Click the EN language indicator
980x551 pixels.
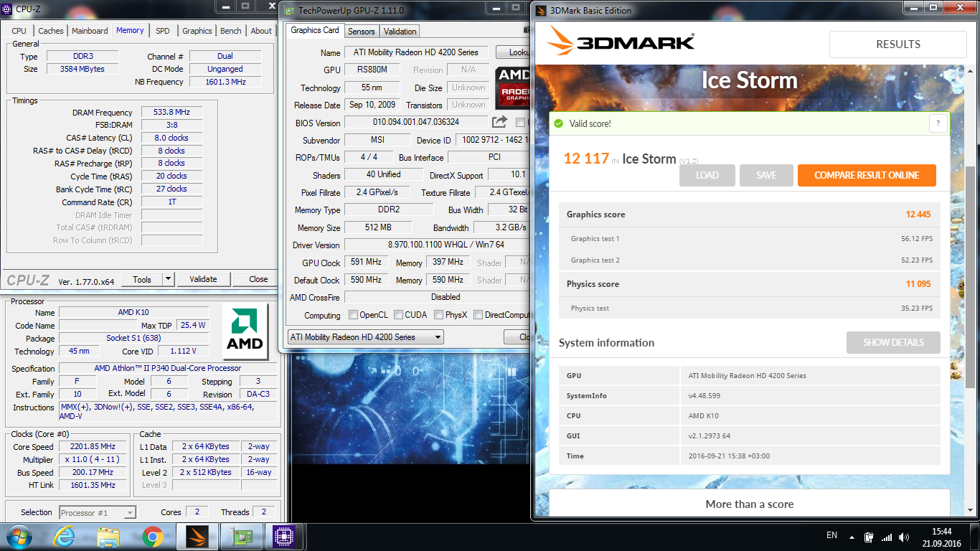coord(831,535)
